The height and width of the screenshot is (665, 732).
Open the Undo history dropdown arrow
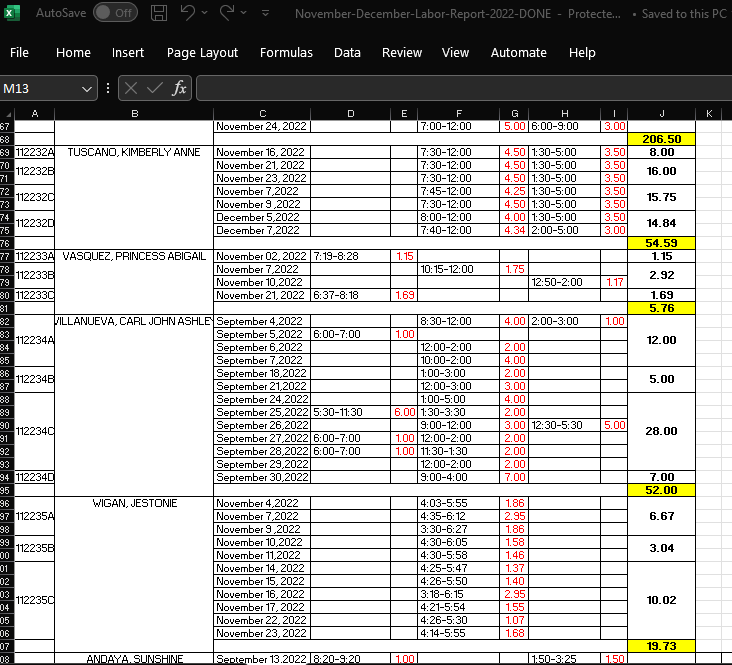[x=204, y=13]
